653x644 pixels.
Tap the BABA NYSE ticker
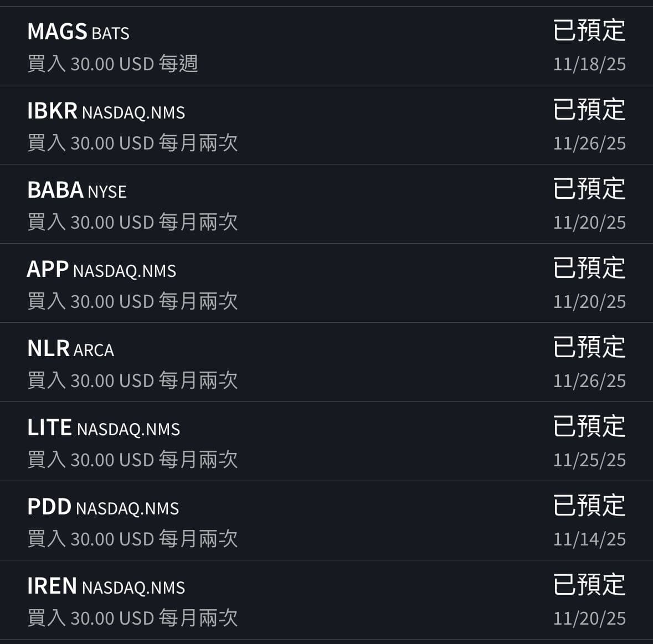pyautogui.click(x=77, y=190)
